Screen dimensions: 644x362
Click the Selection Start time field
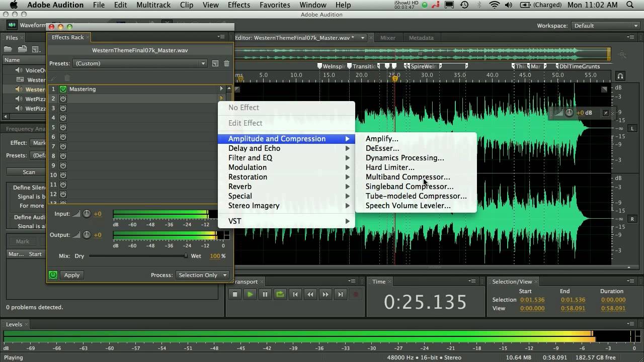point(532,300)
